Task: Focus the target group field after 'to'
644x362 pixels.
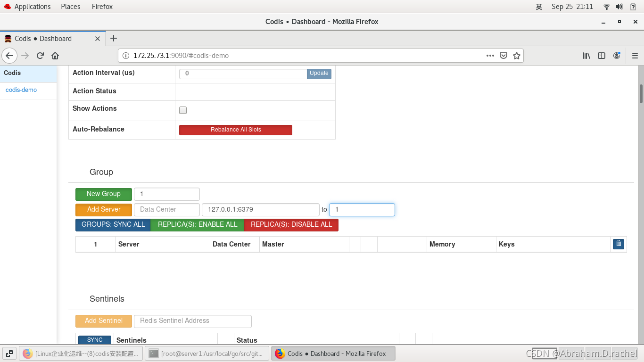Action: point(362,209)
